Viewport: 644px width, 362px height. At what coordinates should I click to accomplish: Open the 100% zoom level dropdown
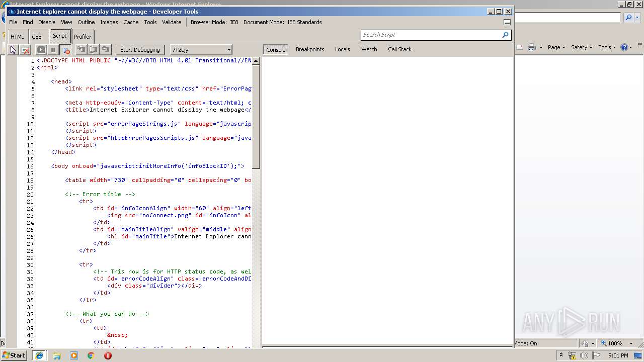(x=631, y=343)
